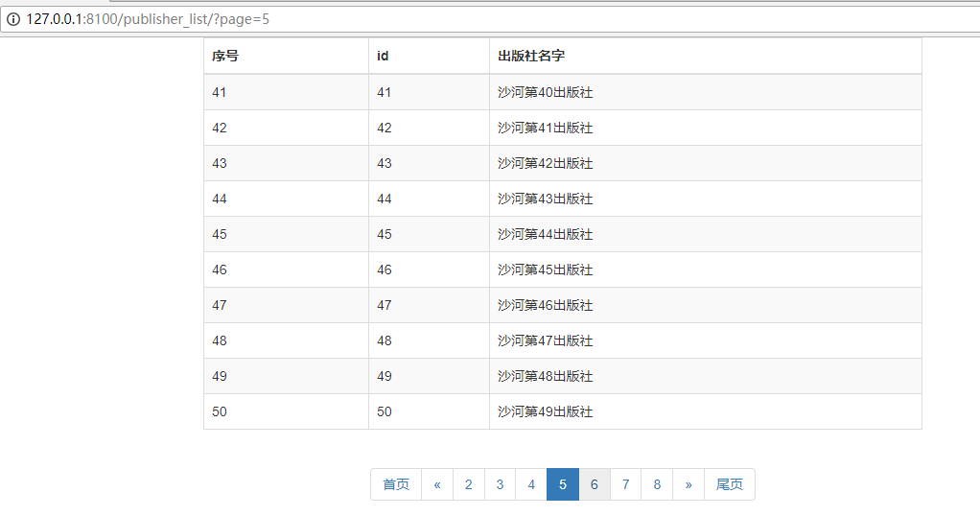Open page 4 in pagination
The width and height of the screenshot is (980, 516).
pyautogui.click(x=531, y=484)
